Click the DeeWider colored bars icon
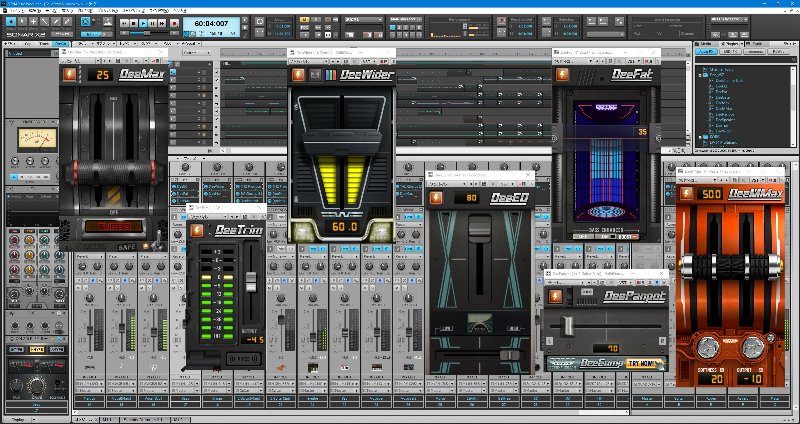This screenshot has width=800, height=424. (331, 75)
